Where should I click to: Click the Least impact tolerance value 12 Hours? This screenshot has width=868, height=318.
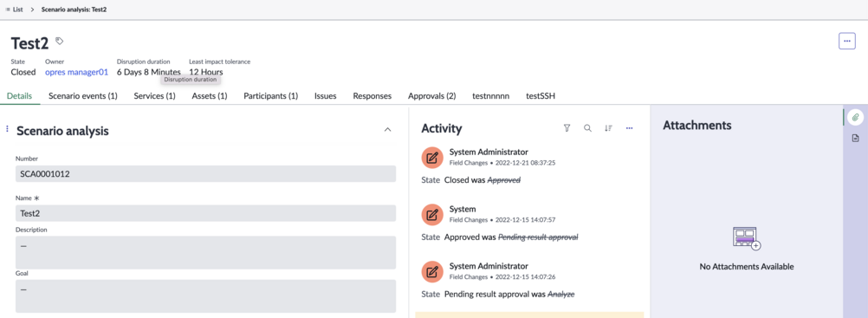click(x=206, y=72)
